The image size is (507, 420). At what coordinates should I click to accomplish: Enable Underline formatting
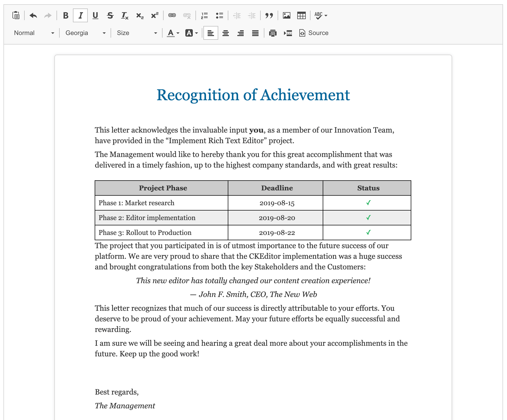tap(95, 15)
